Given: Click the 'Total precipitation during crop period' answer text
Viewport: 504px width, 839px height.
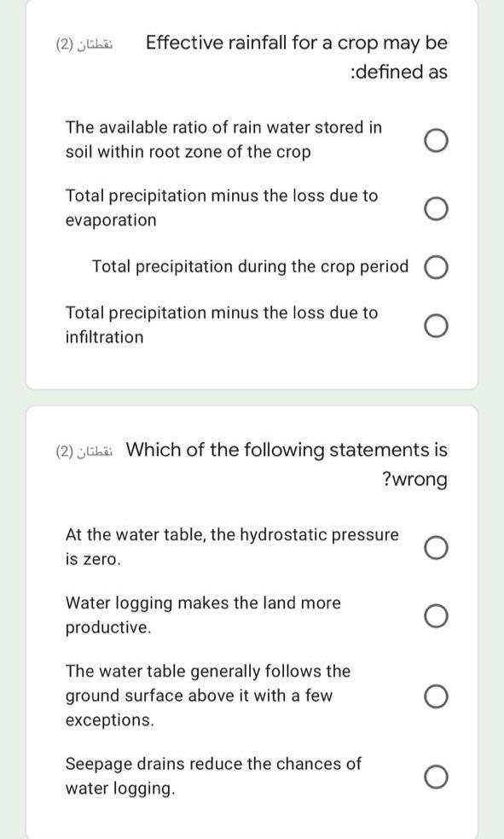Looking at the screenshot, I should point(250,266).
